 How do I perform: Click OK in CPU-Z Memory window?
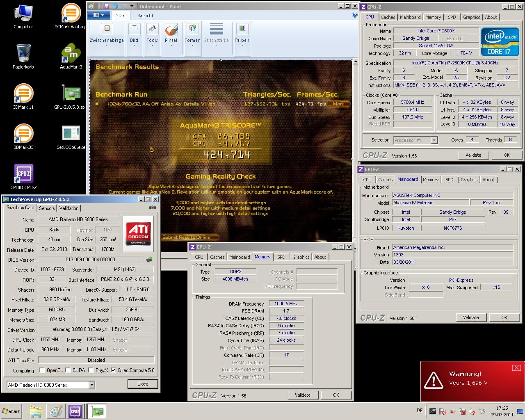[x=336, y=395]
